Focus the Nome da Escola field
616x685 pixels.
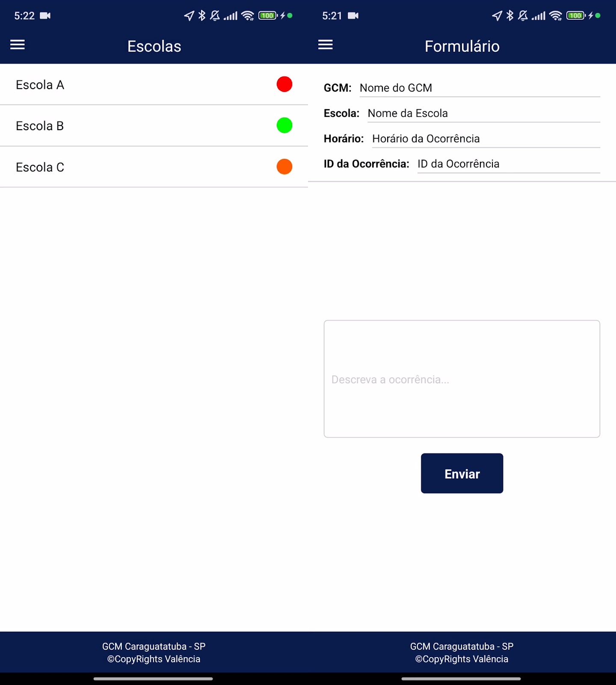coord(484,113)
